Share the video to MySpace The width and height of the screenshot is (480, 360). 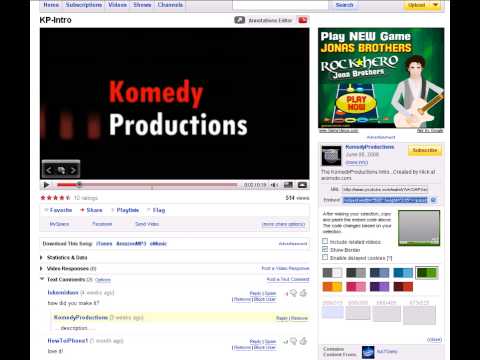point(59,224)
